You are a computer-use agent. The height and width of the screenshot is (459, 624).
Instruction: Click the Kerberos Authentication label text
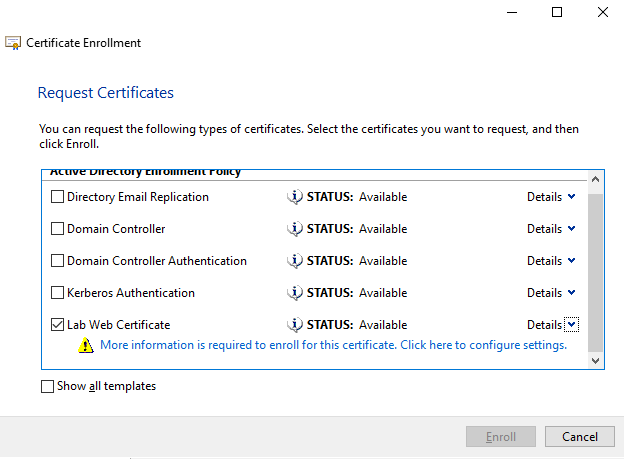pyautogui.click(x=131, y=293)
